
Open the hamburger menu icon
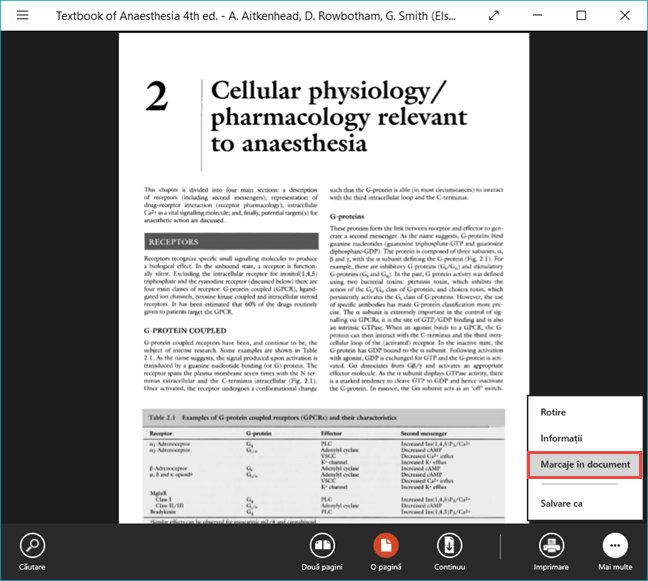tap(23, 15)
